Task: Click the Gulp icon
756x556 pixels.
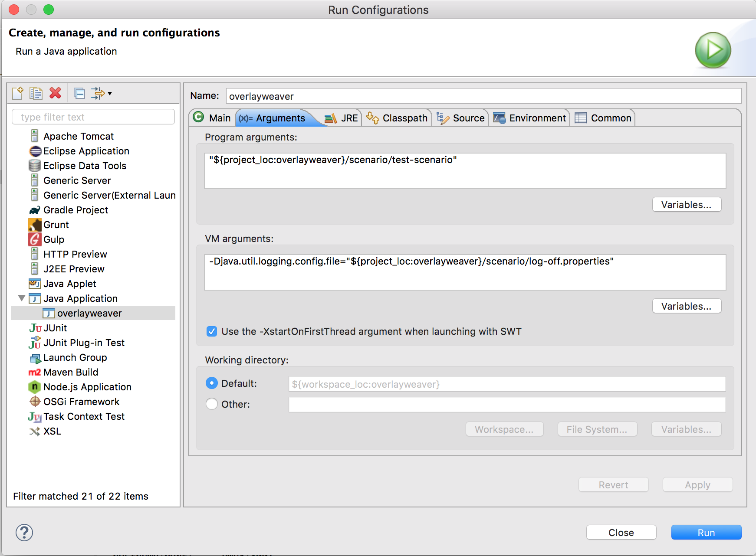Action: (35, 239)
